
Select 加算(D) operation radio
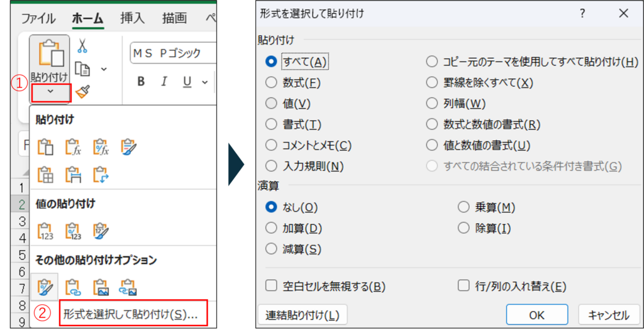tap(271, 228)
